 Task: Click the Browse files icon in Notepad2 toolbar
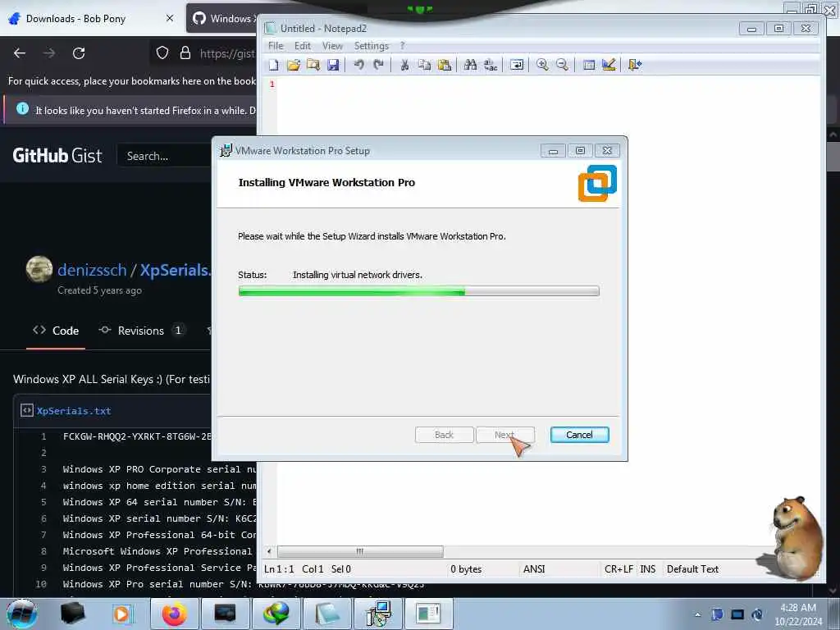click(313, 66)
